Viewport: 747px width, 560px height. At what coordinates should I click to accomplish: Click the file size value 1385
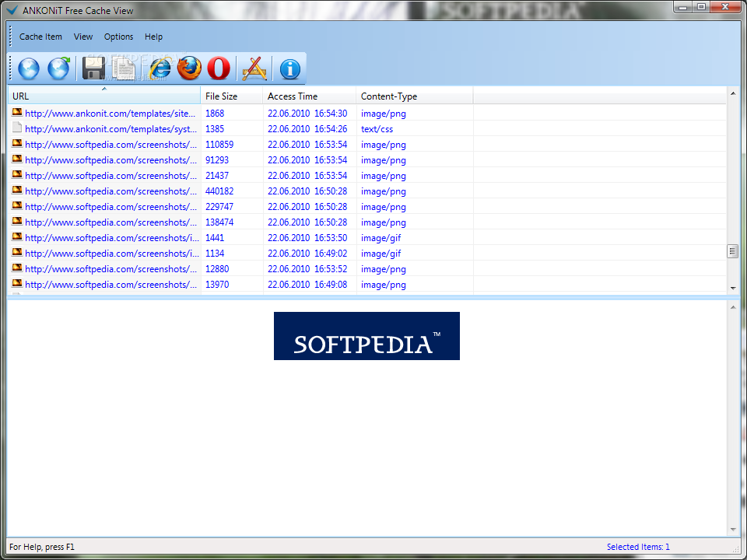click(x=215, y=129)
